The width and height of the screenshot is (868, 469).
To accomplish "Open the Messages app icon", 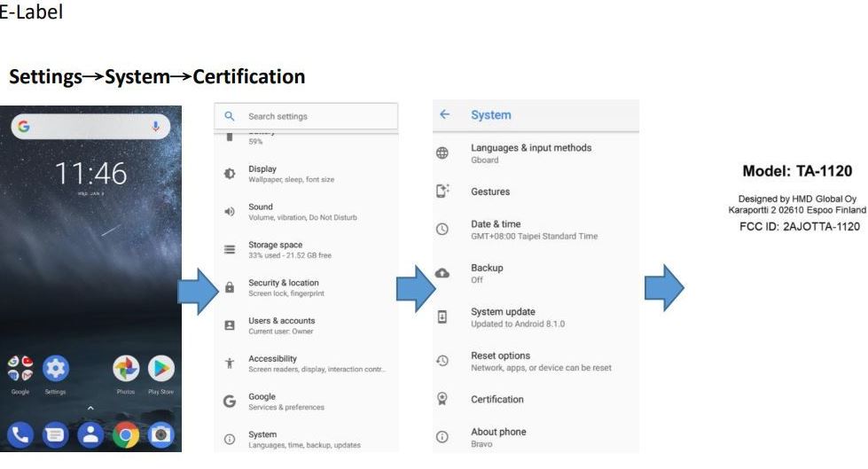I will [x=55, y=435].
